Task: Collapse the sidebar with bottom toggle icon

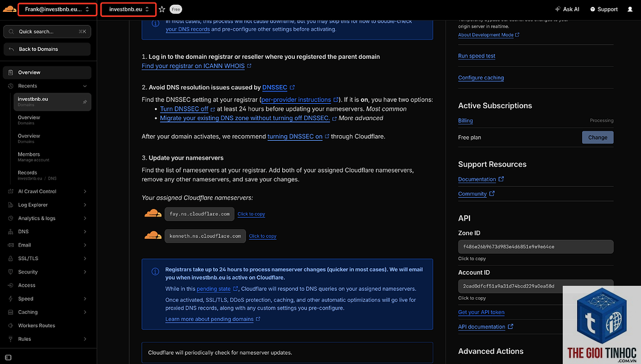Action: 8,358
